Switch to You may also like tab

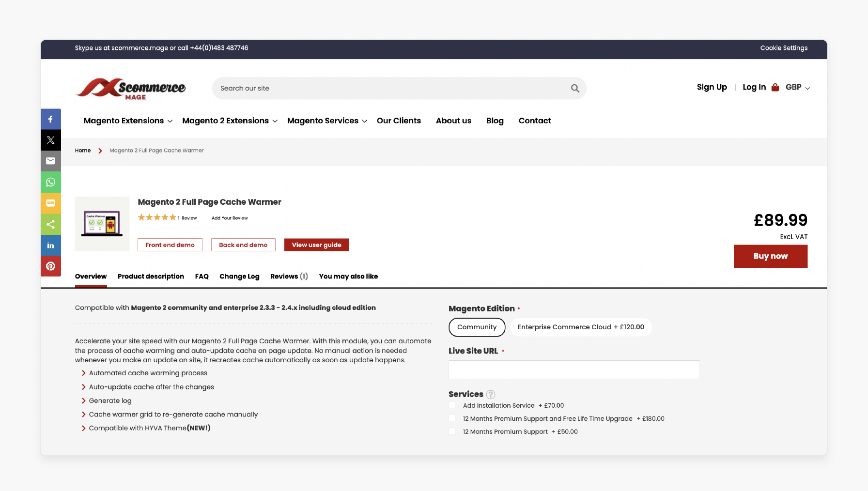[x=348, y=276]
